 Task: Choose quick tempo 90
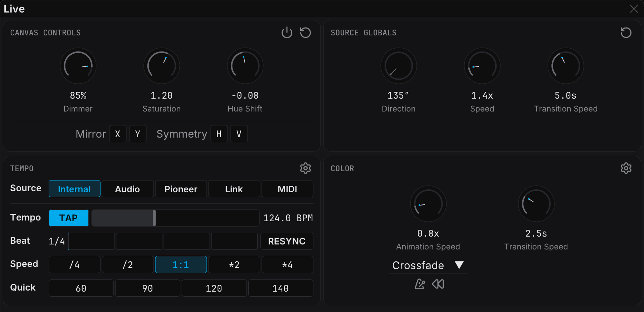tap(148, 288)
